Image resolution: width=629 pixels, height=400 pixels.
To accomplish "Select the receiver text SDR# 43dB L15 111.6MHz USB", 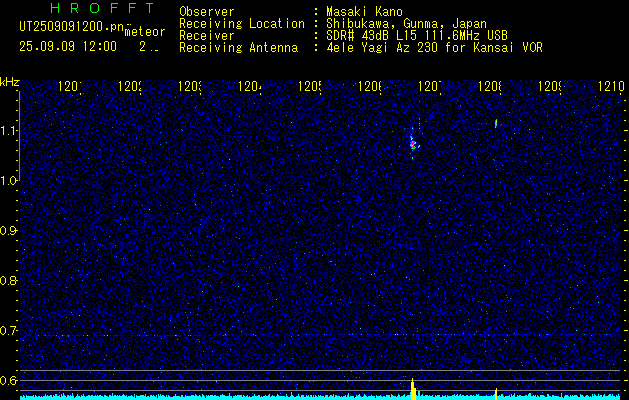I will (417, 36).
